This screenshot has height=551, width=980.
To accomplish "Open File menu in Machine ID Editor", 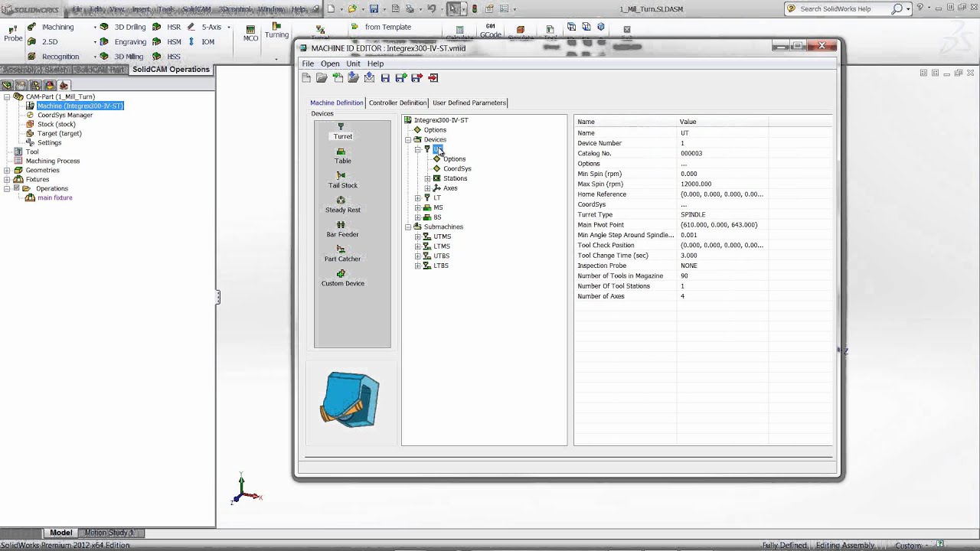I will click(x=308, y=64).
